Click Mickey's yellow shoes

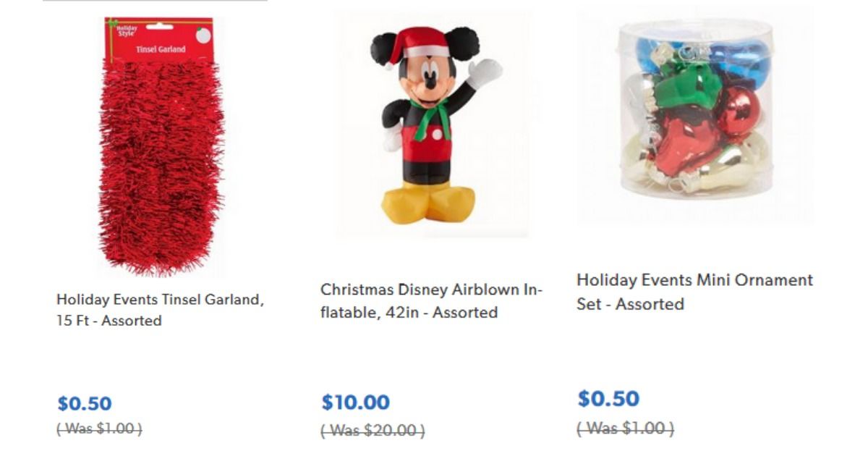[x=427, y=201]
